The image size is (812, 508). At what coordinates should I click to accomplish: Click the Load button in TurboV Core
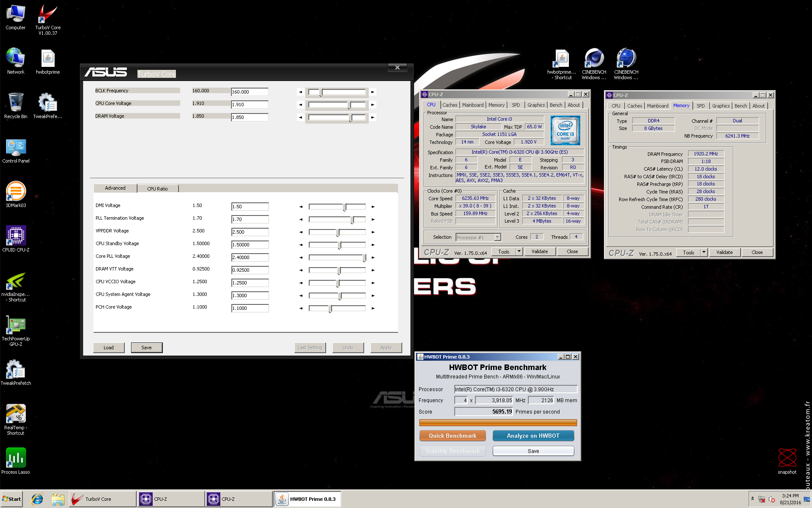tap(109, 348)
